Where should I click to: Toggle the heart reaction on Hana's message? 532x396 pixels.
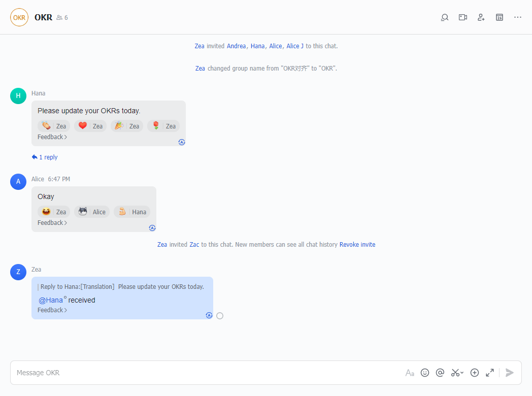(90, 125)
